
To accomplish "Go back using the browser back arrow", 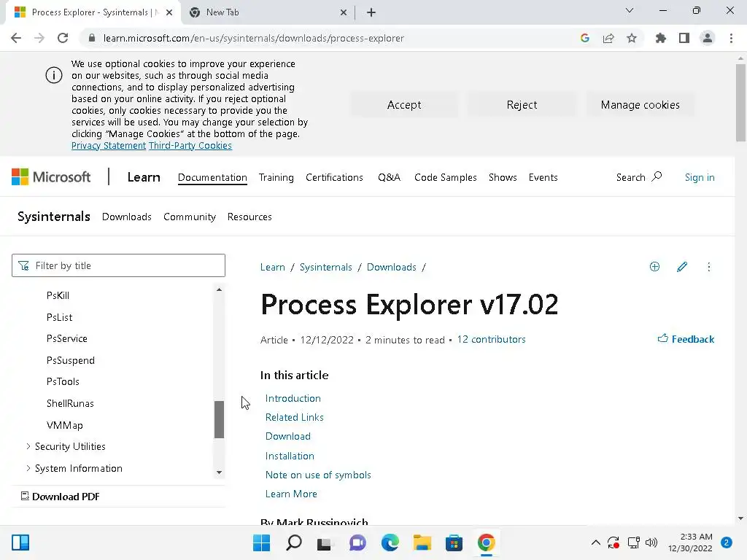I will [16, 38].
